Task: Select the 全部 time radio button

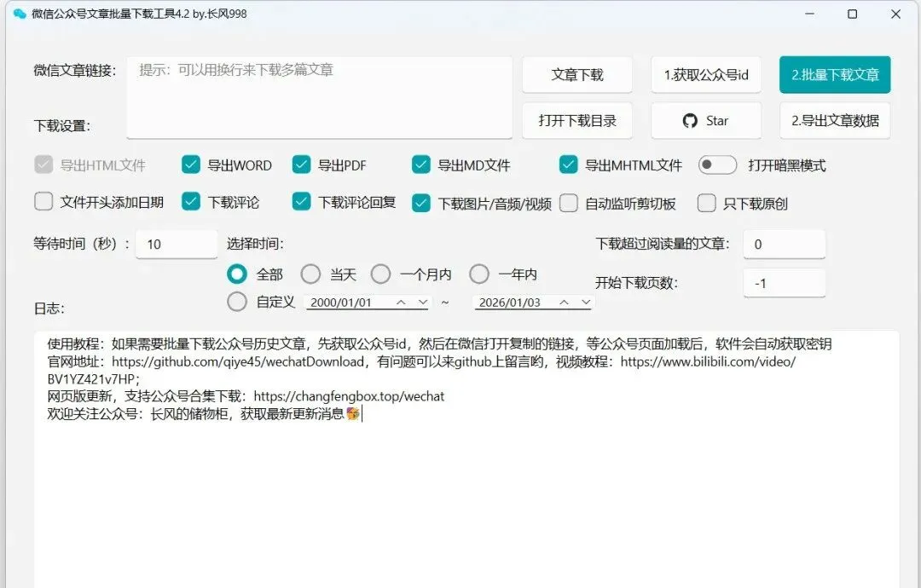Action: 237,274
